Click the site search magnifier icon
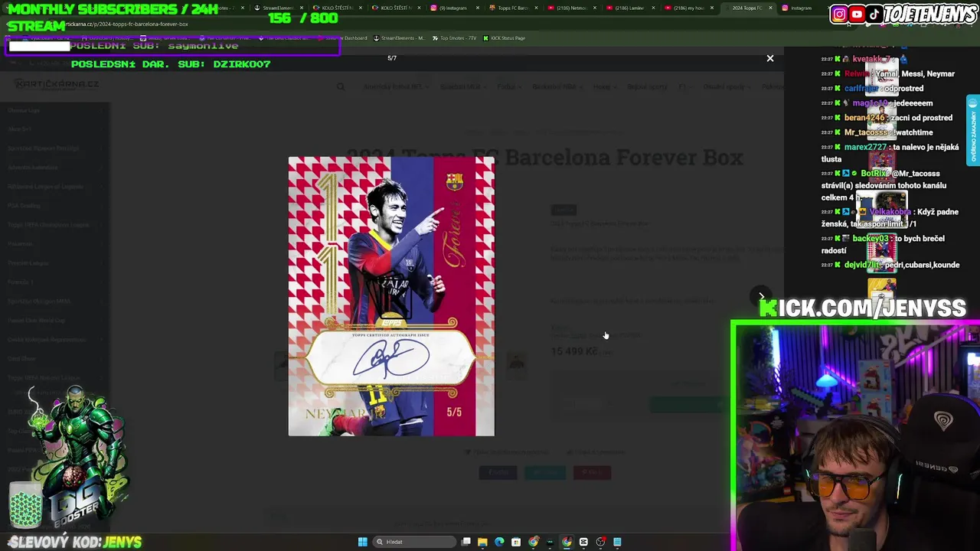980x551 pixels. click(x=341, y=87)
